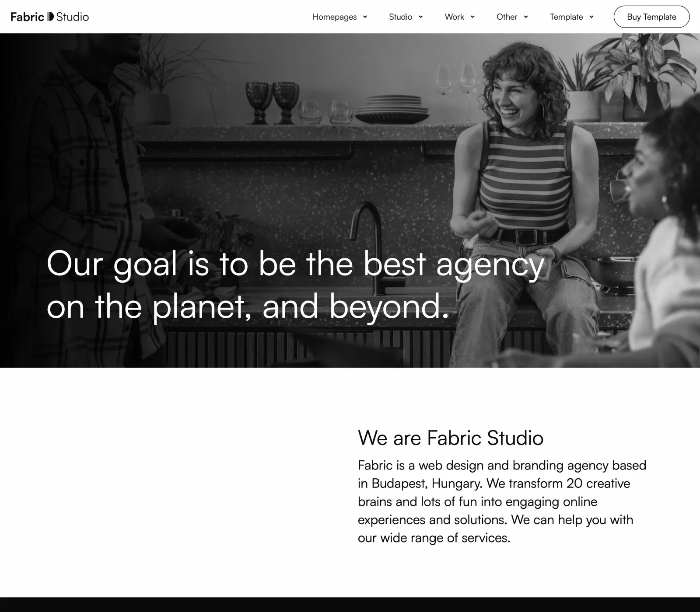Click the hero headline about best agency

point(296,285)
